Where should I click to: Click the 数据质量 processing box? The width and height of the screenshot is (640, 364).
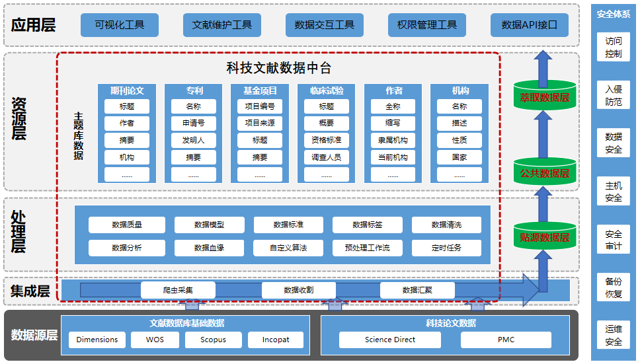127,225
